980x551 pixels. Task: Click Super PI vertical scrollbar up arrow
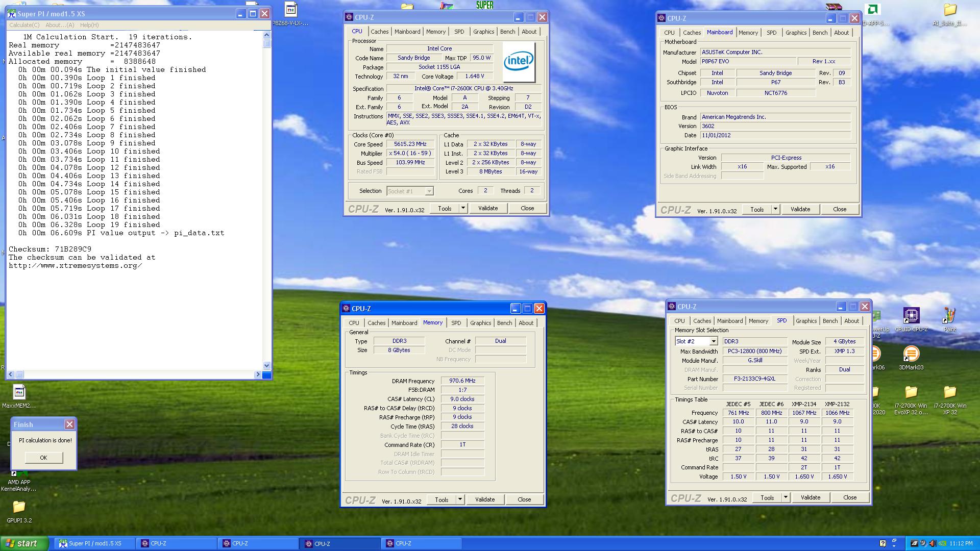[x=266, y=35]
